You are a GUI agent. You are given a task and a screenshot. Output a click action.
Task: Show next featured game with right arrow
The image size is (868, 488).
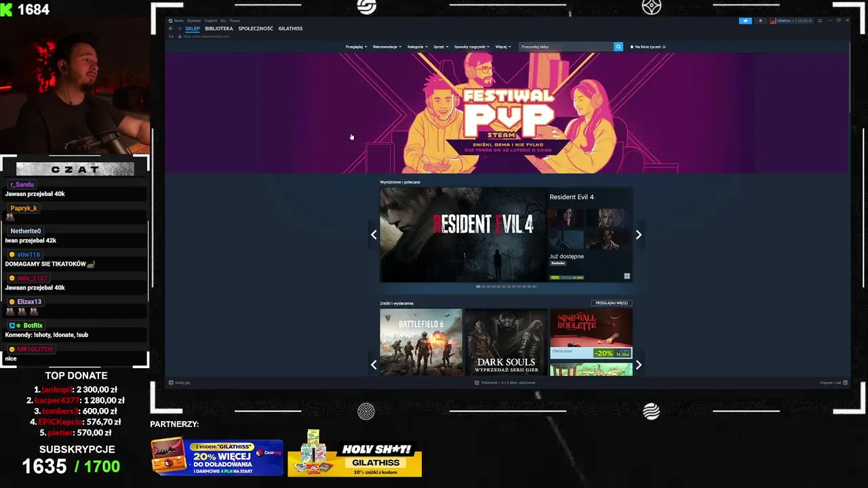coord(638,235)
